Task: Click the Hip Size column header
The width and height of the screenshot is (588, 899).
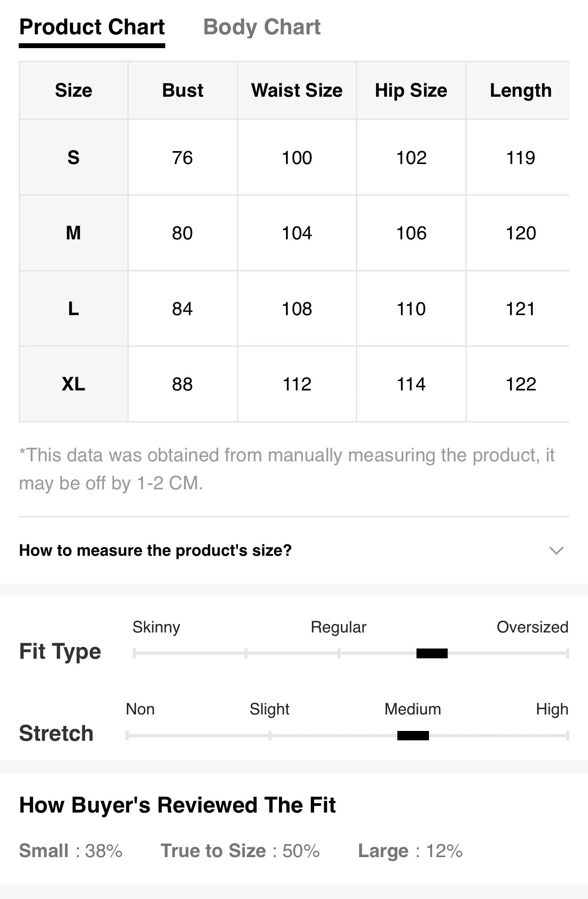Action: coord(411,90)
